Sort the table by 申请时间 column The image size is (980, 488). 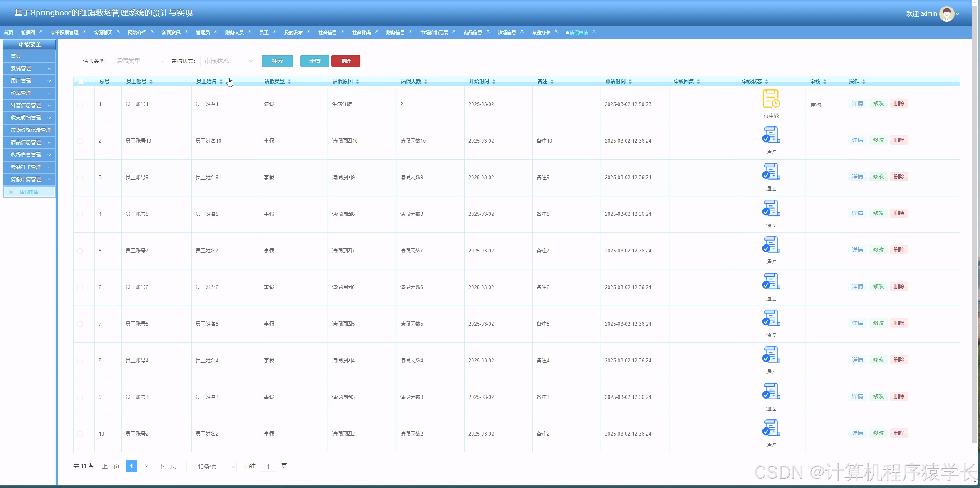(x=630, y=82)
